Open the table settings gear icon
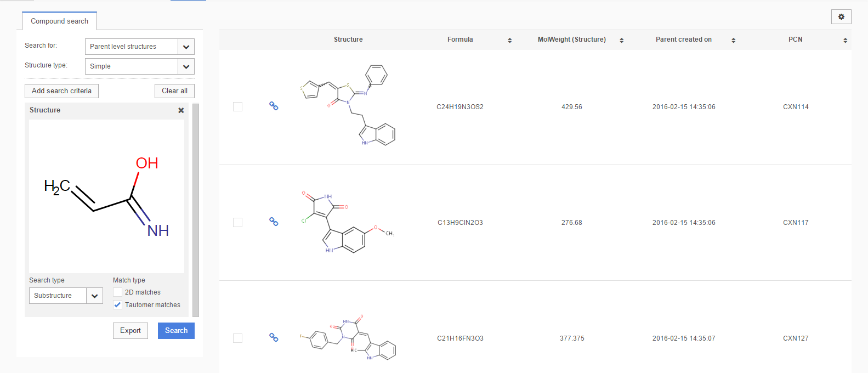868x373 pixels. [841, 17]
